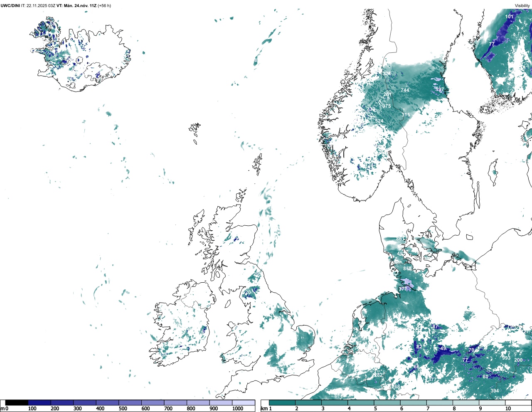Click the '315' visibility value on map
Screen dimensions: 532x412
point(406,115)
